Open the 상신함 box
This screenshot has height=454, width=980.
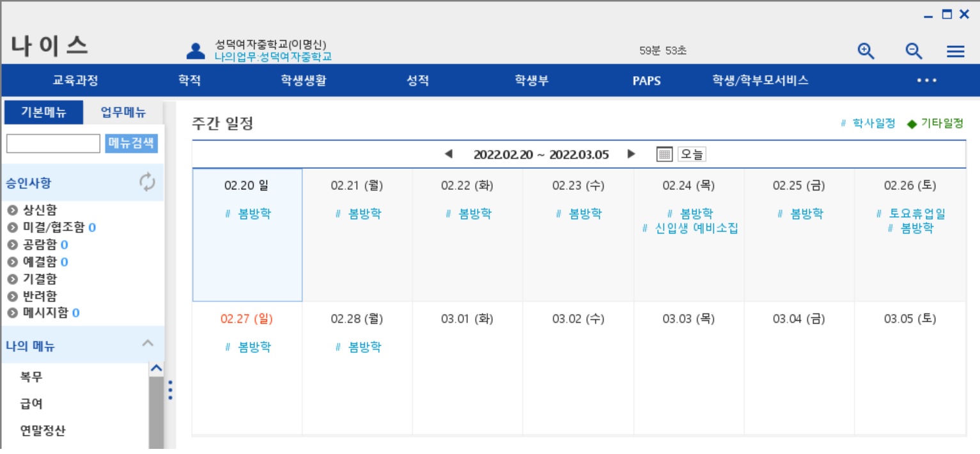tap(40, 210)
